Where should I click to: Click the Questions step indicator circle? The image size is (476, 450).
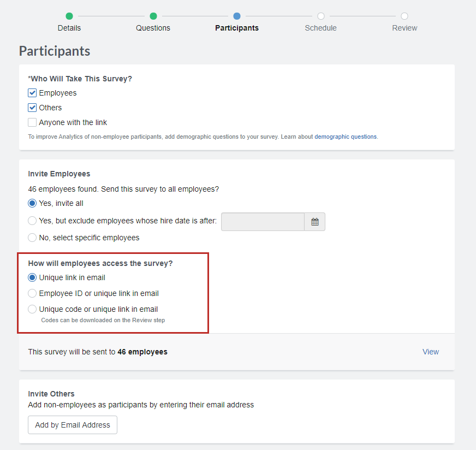click(153, 16)
